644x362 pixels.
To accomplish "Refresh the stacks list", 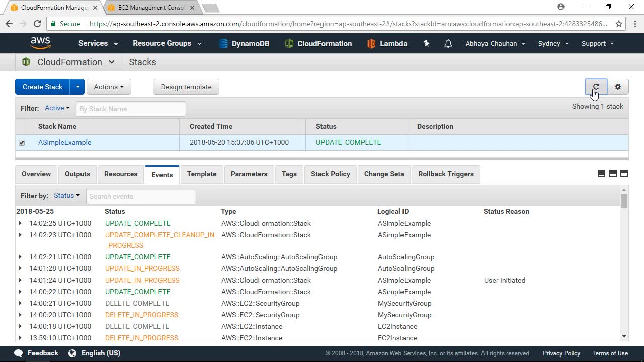I will [x=596, y=87].
